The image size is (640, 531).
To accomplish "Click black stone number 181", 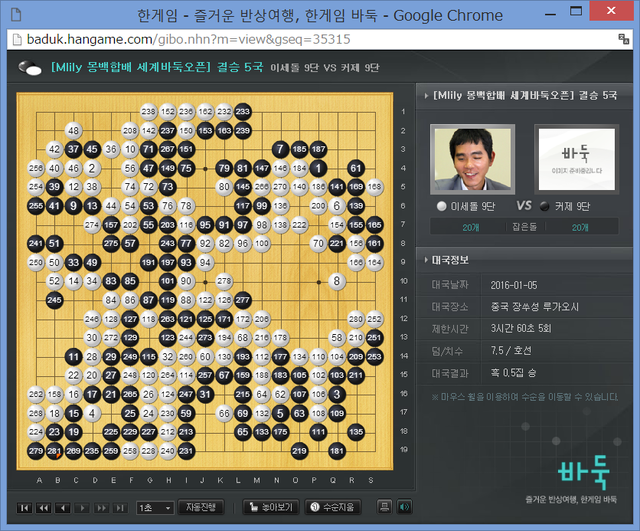I will click(337, 451).
